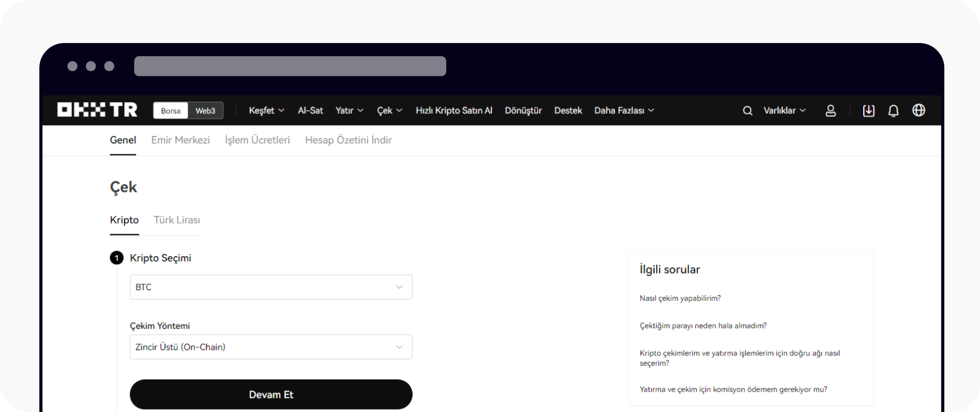The height and width of the screenshot is (412, 980).
Task: Expand the Çek navigation menu
Action: pyautogui.click(x=389, y=111)
